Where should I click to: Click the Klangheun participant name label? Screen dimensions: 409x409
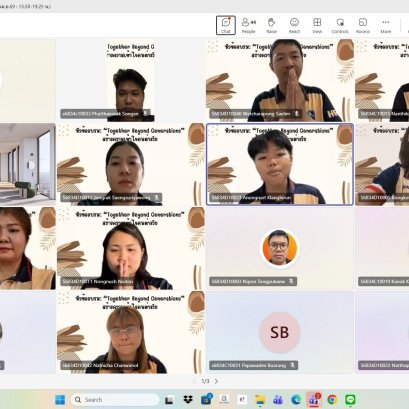251,198
